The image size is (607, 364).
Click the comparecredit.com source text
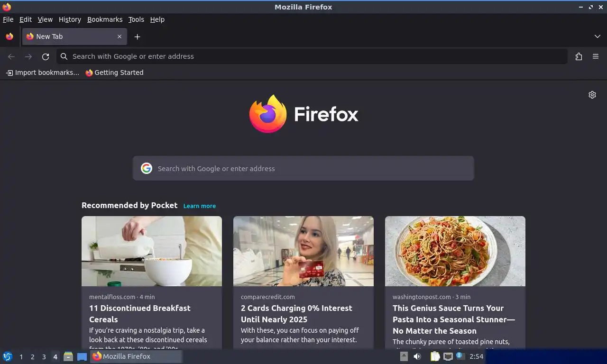(x=268, y=297)
